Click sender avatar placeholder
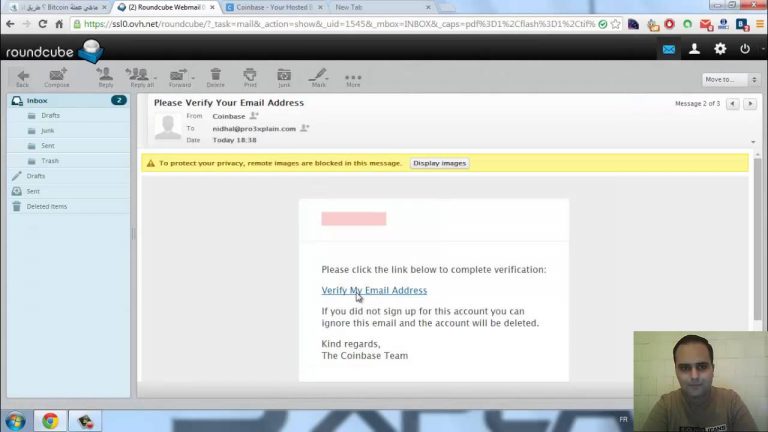Screen dimensions: 768x432 168,126
